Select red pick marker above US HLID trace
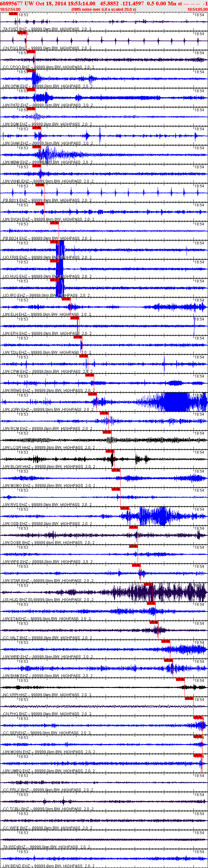 [x=148, y=585]
